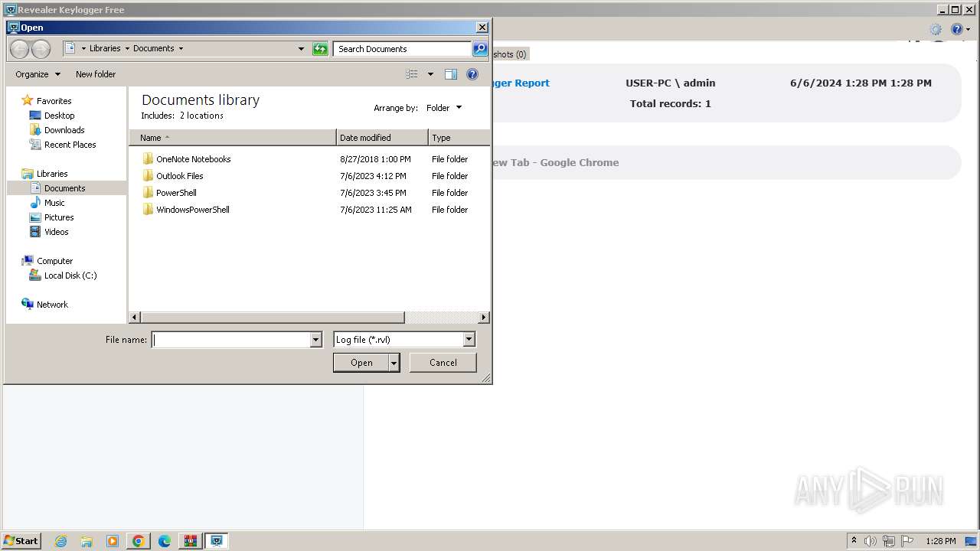Click the Start button
The height and width of the screenshot is (551, 980).
pyautogui.click(x=21, y=541)
